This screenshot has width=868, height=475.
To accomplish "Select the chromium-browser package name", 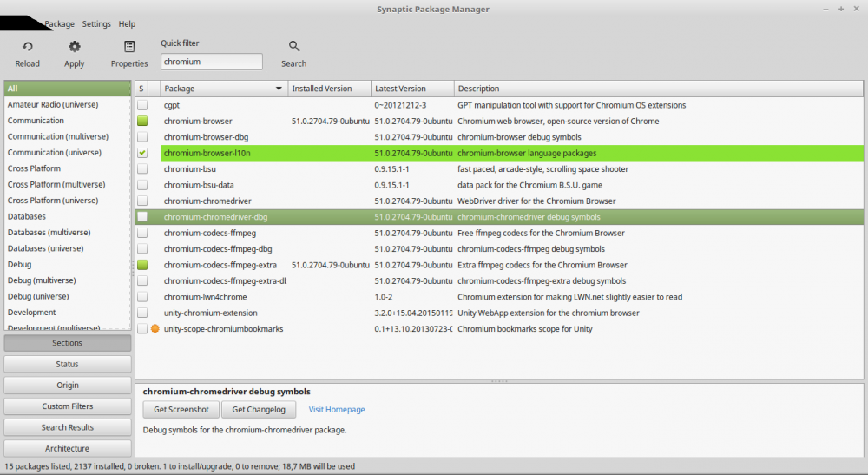I will [198, 122].
